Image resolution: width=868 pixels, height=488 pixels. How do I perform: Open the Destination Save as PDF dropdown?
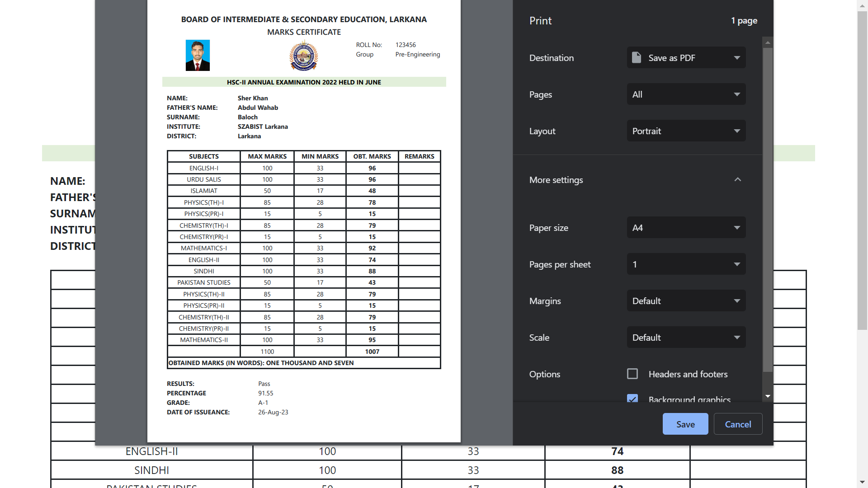click(x=686, y=58)
